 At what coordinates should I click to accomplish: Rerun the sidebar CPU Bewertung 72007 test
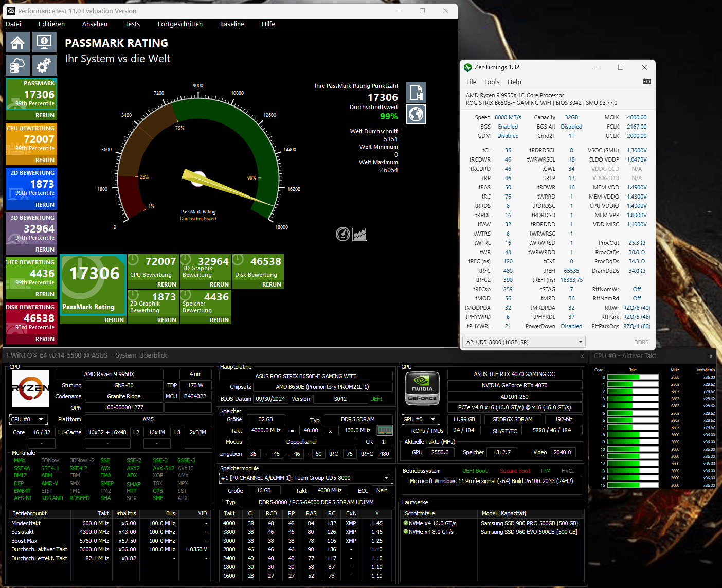45,160
